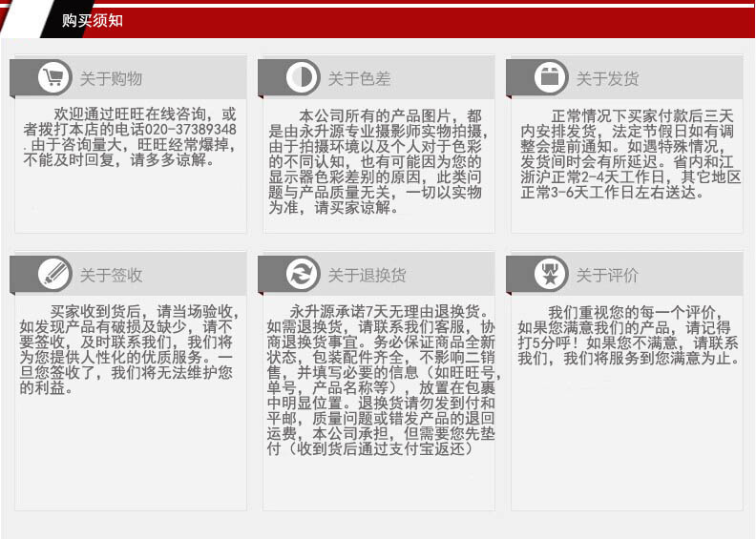Click the medal star review icon
This screenshot has height=539, width=756.
pos(549,275)
